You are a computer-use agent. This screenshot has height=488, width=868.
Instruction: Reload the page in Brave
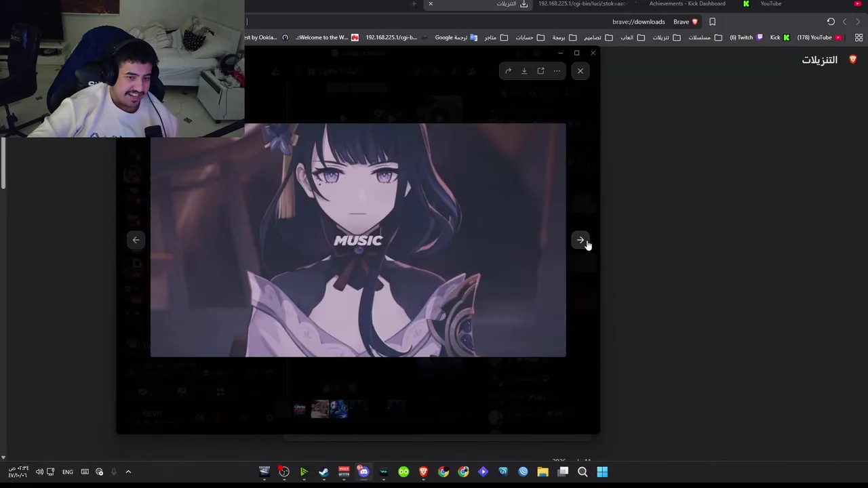click(831, 22)
